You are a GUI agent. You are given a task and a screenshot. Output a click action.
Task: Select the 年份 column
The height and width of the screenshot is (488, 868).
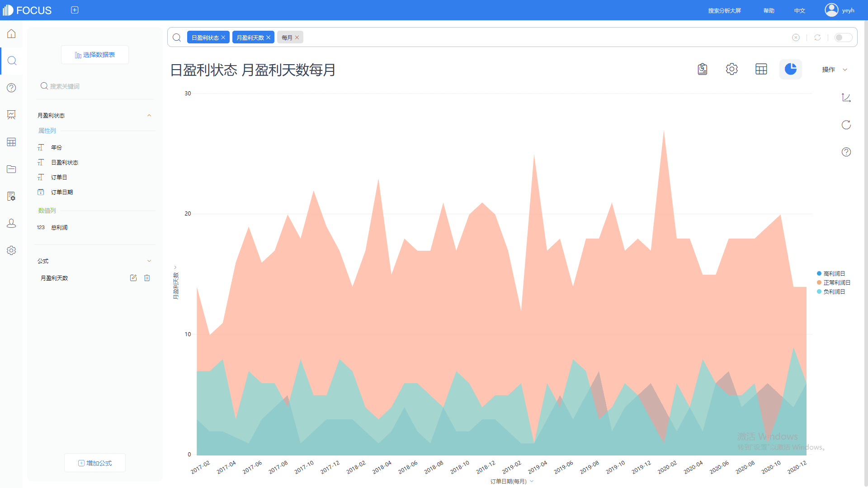(x=57, y=148)
